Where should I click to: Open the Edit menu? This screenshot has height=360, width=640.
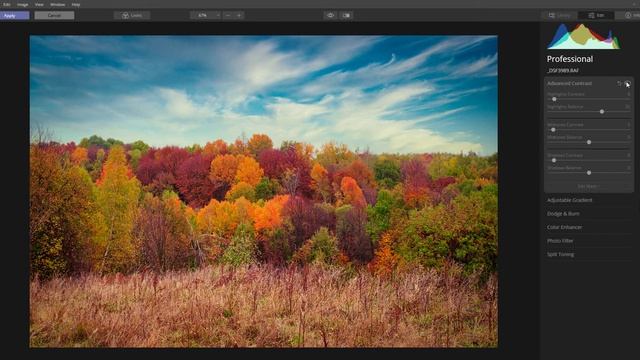pos(7,4)
